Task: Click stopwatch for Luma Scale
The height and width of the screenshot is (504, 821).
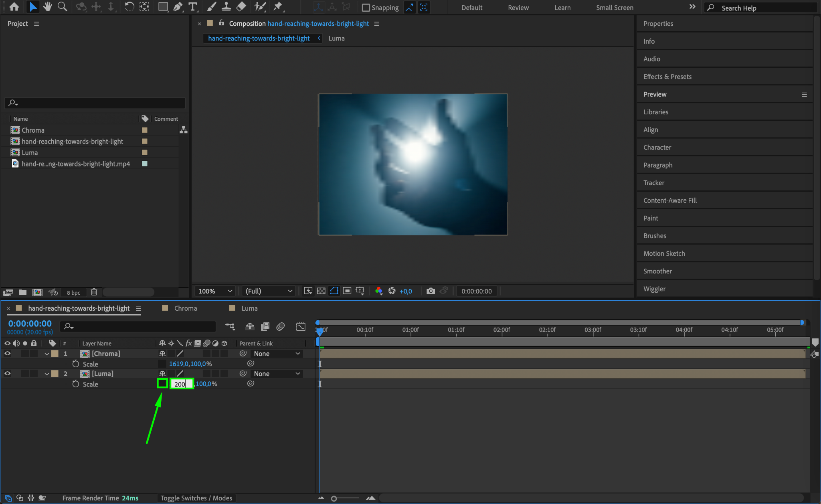Action: coord(76,384)
